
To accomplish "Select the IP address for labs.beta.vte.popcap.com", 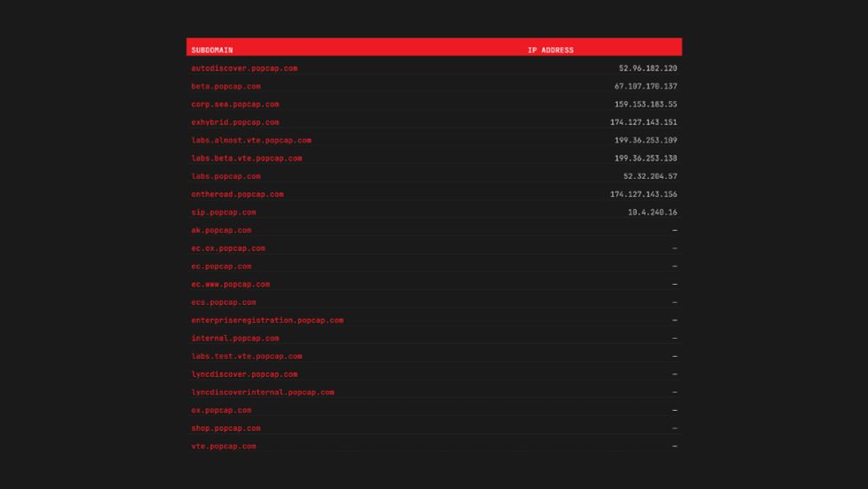I will pyautogui.click(x=646, y=158).
